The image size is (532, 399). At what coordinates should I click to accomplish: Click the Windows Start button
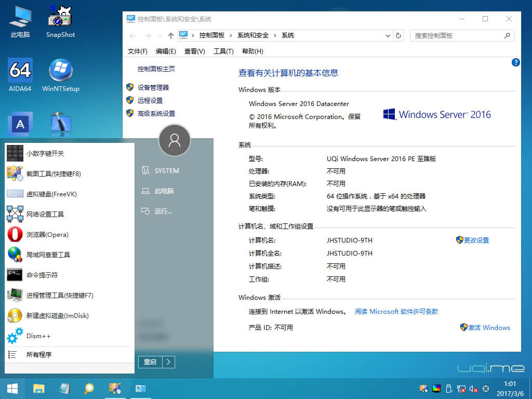[12, 389]
